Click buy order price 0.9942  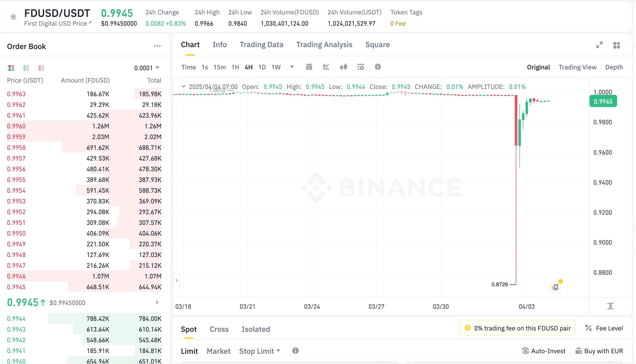16,340
